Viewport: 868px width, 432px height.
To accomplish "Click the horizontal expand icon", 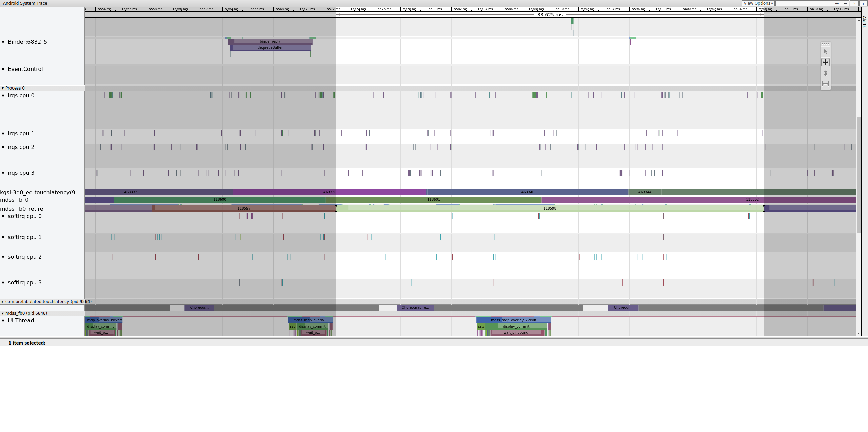I will pos(826,84).
